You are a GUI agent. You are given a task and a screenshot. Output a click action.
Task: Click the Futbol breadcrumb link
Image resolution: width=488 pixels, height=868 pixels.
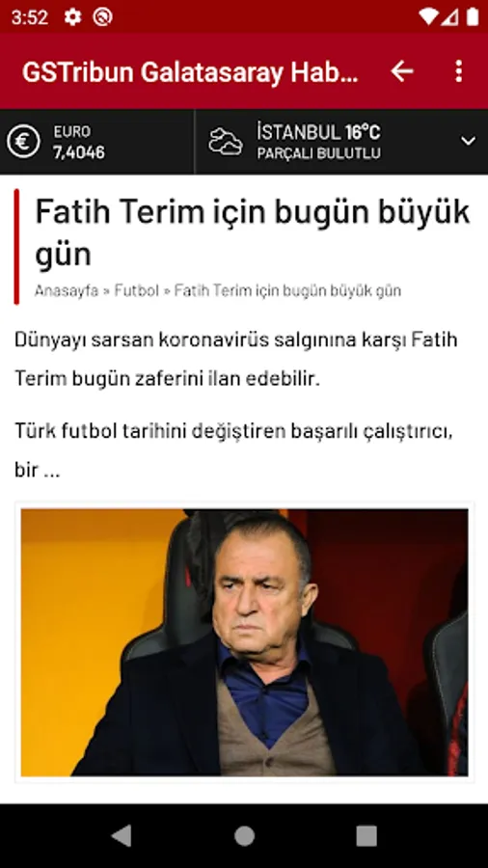(136, 290)
